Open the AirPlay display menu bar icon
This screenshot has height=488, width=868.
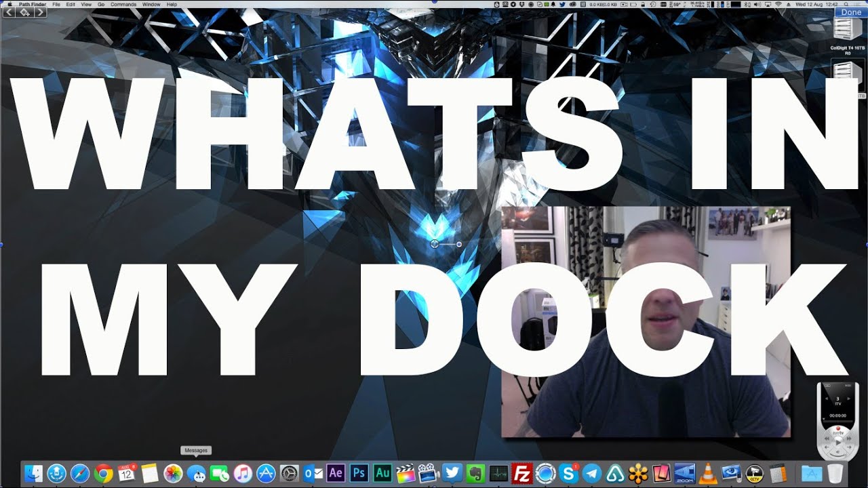(767, 4)
